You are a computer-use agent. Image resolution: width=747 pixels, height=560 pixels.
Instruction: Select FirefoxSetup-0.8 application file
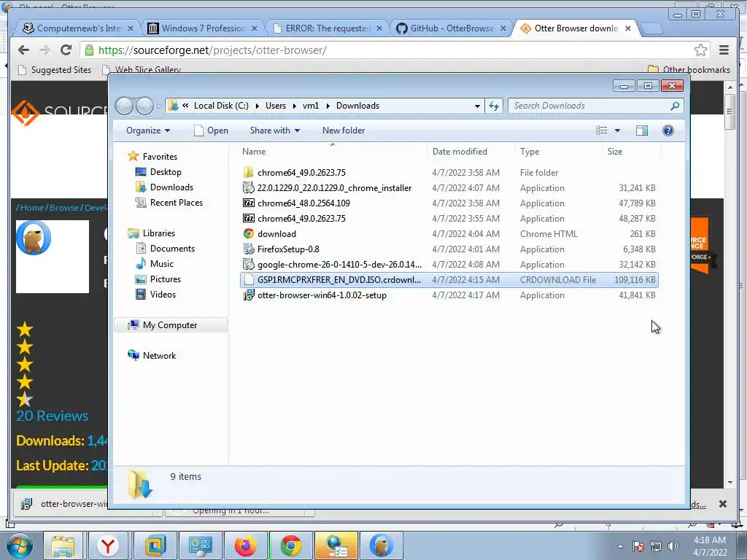coord(287,249)
